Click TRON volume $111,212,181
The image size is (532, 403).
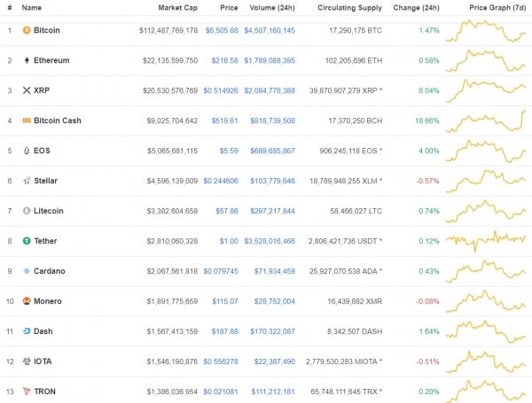[273, 391]
